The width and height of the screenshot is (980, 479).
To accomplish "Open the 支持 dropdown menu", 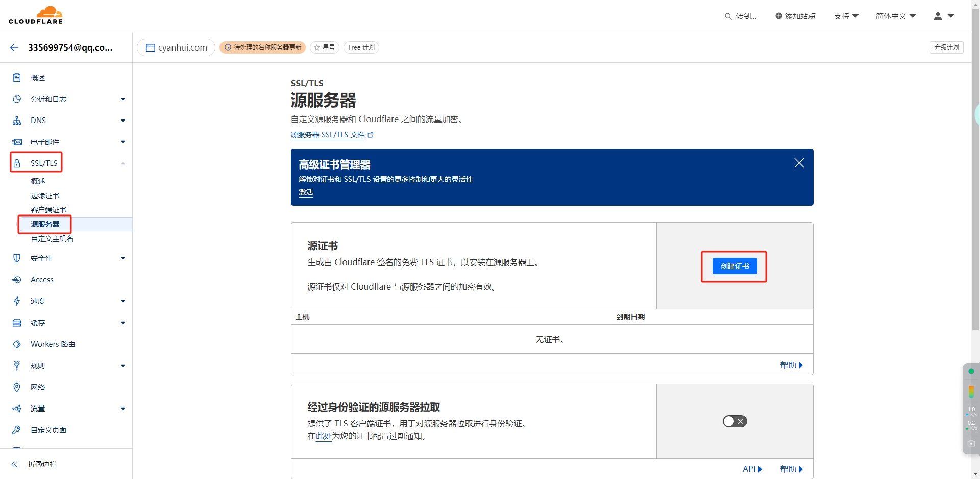I will [846, 16].
